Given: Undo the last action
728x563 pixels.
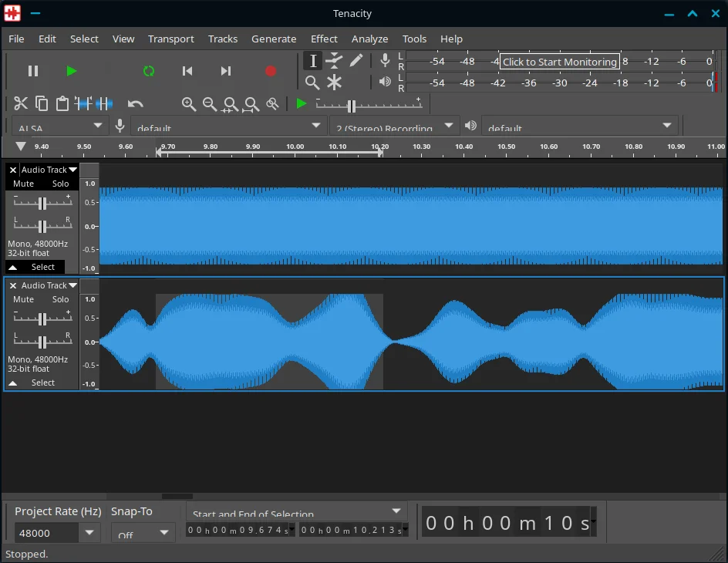Looking at the screenshot, I should pos(135,103).
